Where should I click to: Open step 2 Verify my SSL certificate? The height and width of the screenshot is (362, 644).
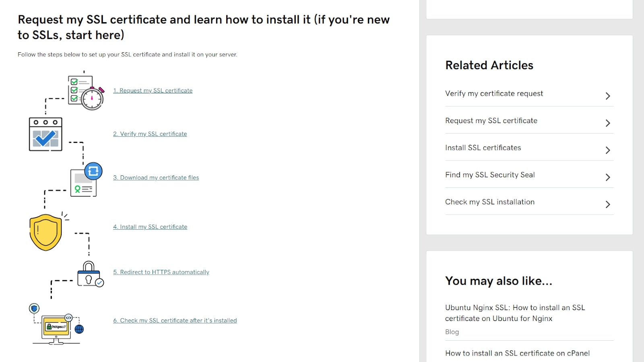[150, 134]
